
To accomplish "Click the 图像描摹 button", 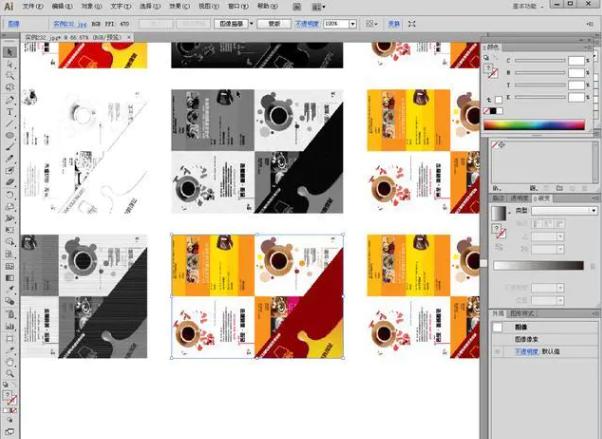I will pyautogui.click(x=231, y=24).
